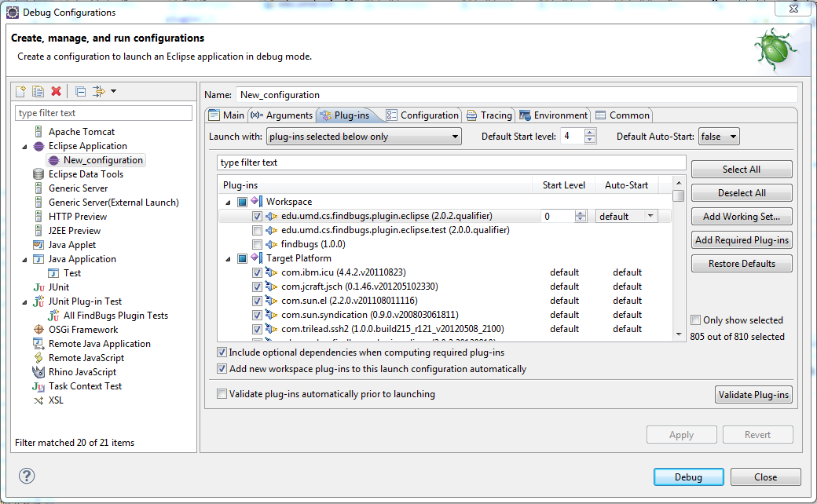Uncheck the com.ibm.icu plug-in checkbox
The image size is (817, 504).
click(257, 272)
